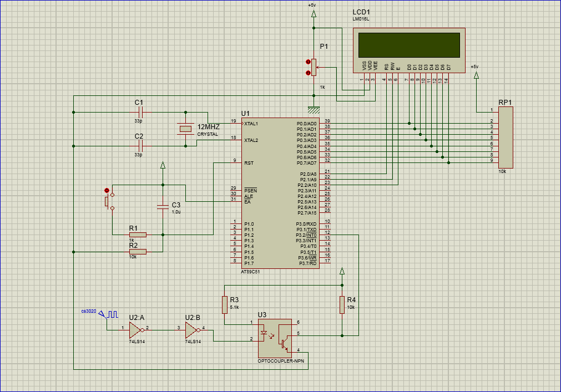Select the ground symbol below P1
Image resolution: width=561 pixels, height=392 pixels.
[314, 110]
